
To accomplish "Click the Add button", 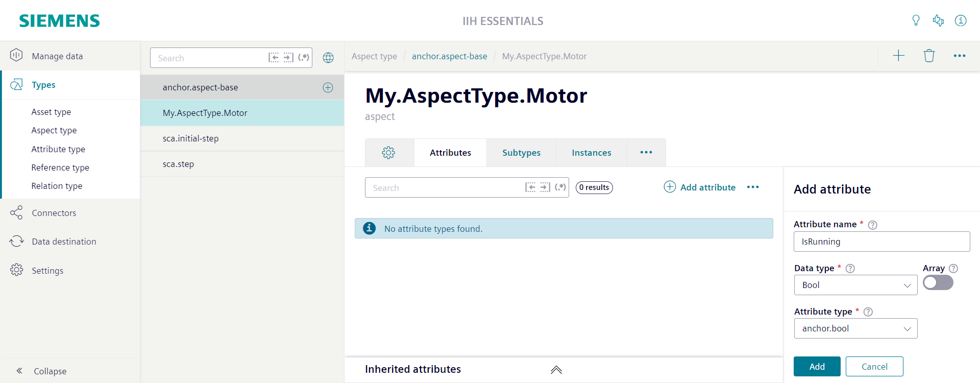I will coord(817,366).
